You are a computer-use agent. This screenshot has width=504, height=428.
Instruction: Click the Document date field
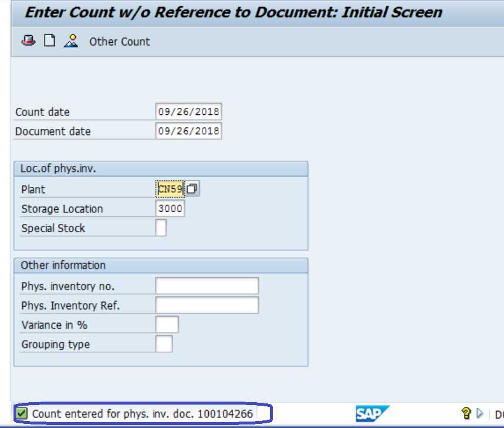coord(188,131)
